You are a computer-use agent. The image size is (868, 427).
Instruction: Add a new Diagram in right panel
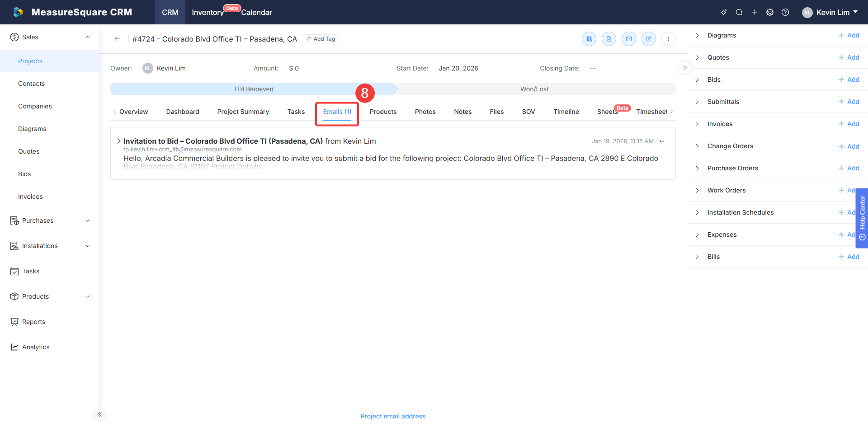pyautogui.click(x=849, y=35)
